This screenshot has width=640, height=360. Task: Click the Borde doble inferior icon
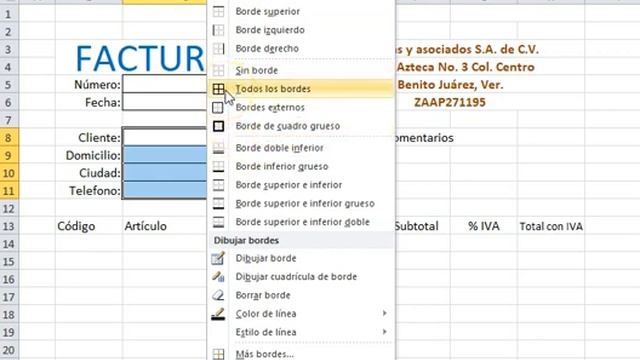point(218,148)
